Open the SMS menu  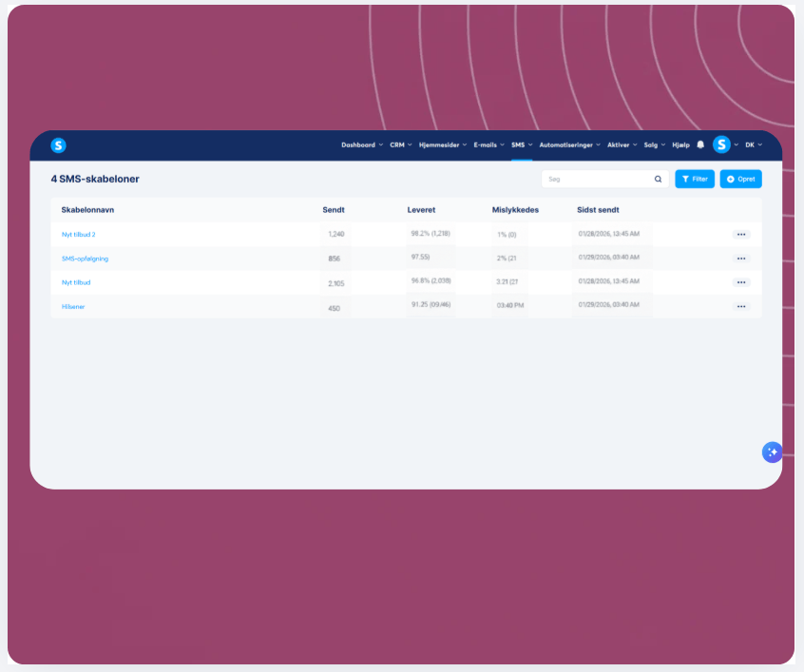pyautogui.click(x=522, y=145)
